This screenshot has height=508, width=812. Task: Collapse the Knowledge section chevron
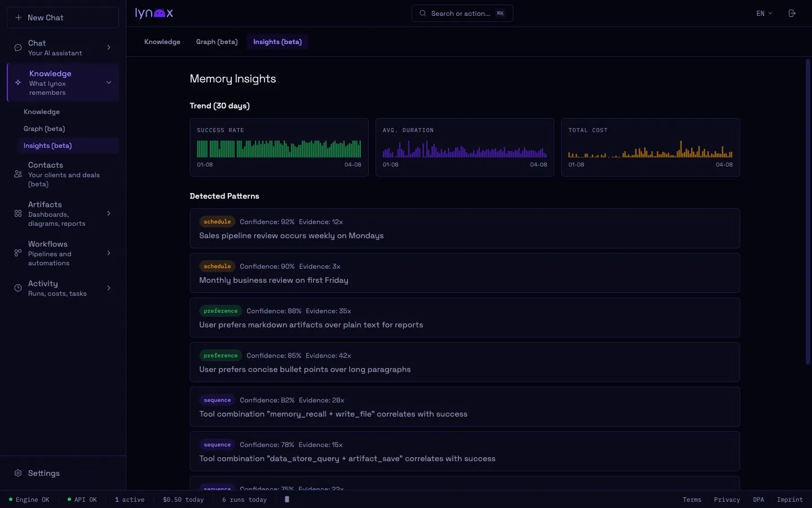click(x=109, y=82)
